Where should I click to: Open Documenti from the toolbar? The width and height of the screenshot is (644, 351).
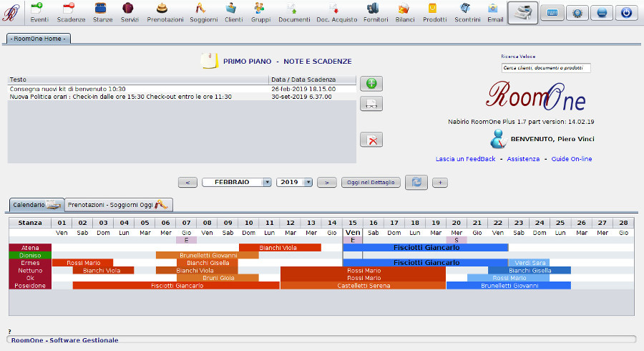(x=294, y=12)
